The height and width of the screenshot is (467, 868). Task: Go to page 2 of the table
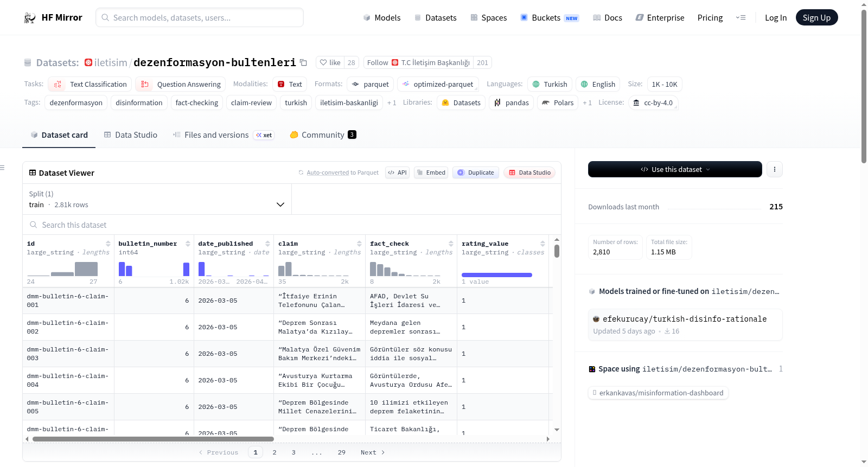275,452
